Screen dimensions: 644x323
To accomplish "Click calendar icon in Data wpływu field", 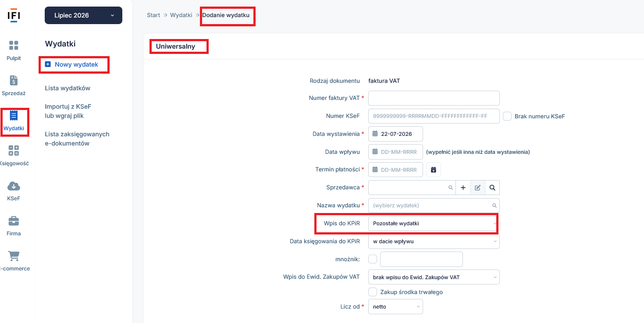I will point(375,152).
